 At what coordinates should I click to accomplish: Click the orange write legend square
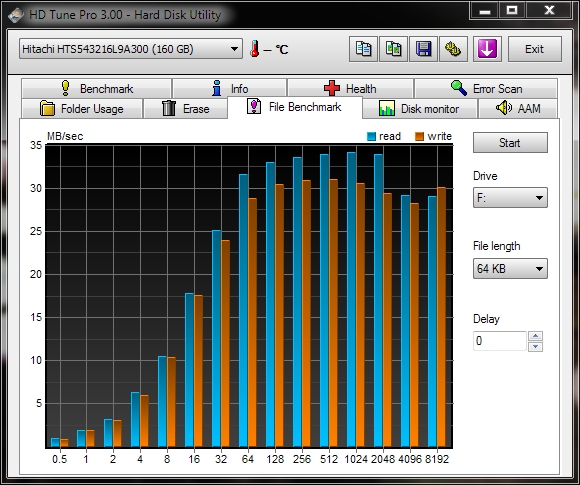coord(419,137)
